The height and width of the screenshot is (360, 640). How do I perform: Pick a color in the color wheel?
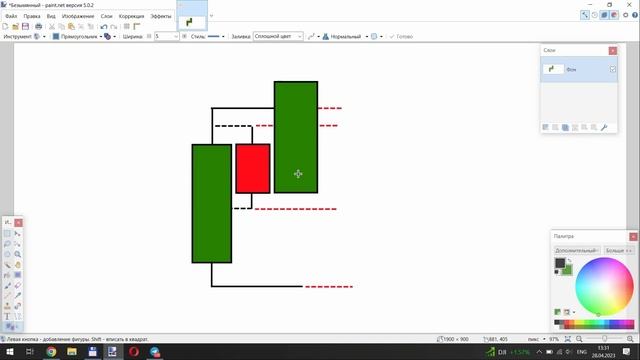coord(604,286)
